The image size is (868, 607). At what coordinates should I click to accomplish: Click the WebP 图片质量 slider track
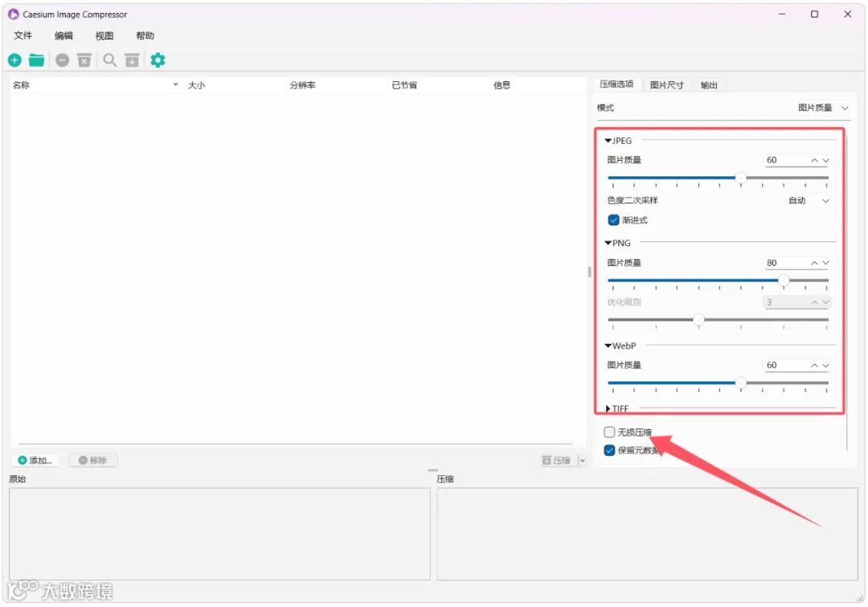click(718, 383)
